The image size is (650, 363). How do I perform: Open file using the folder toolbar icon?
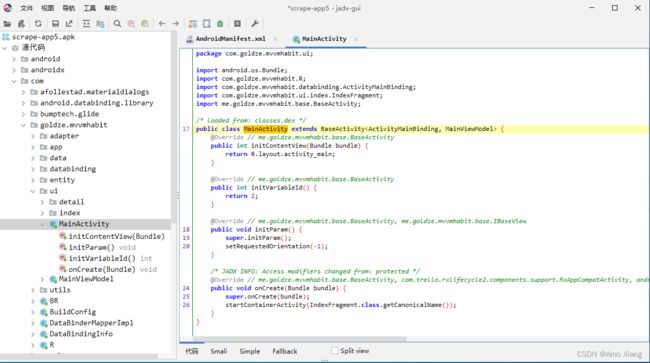[7, 24]
